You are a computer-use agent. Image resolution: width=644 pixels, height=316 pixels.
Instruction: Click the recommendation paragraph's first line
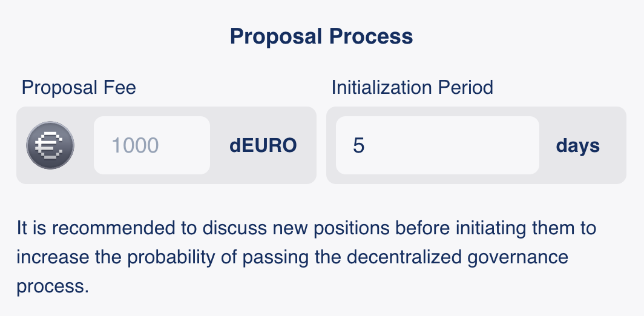306,229
